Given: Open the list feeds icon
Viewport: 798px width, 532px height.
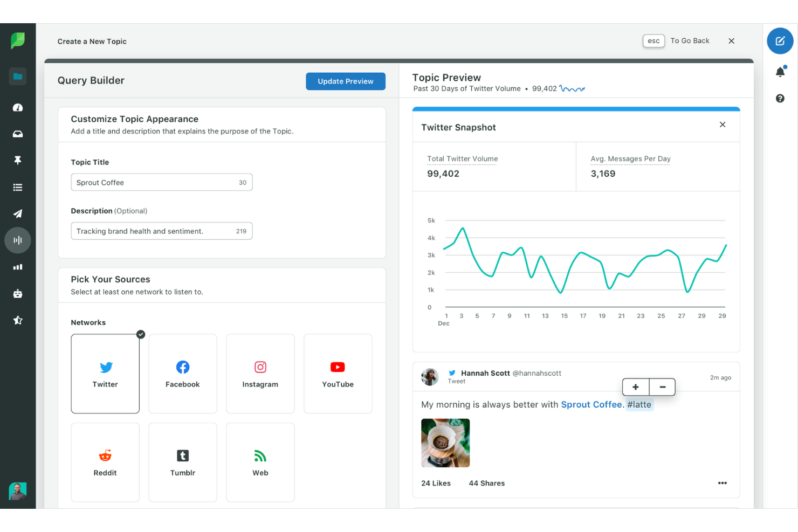Looking at the screenshot, I should pyautogui.click(x=18, y=188).
